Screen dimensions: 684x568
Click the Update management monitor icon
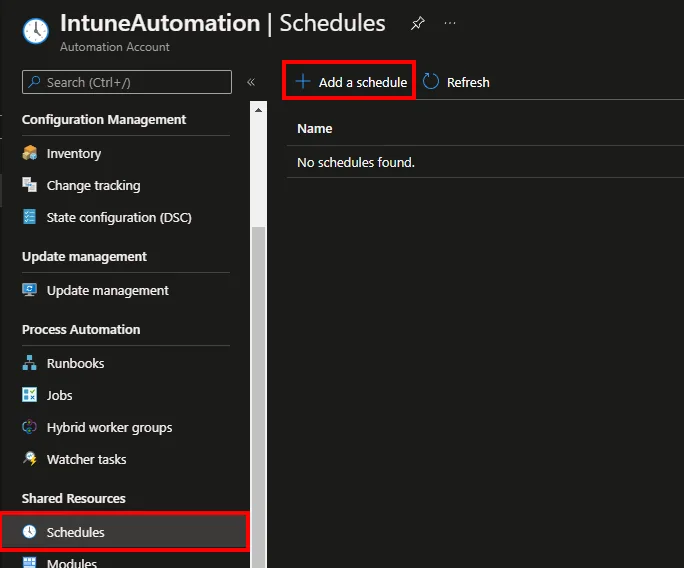[29, 290]
